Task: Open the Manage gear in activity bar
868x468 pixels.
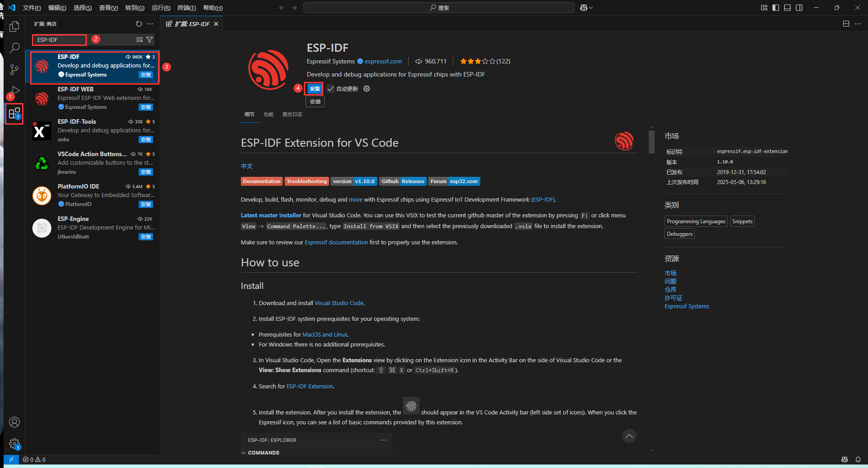Action: (x=14, y=444)
